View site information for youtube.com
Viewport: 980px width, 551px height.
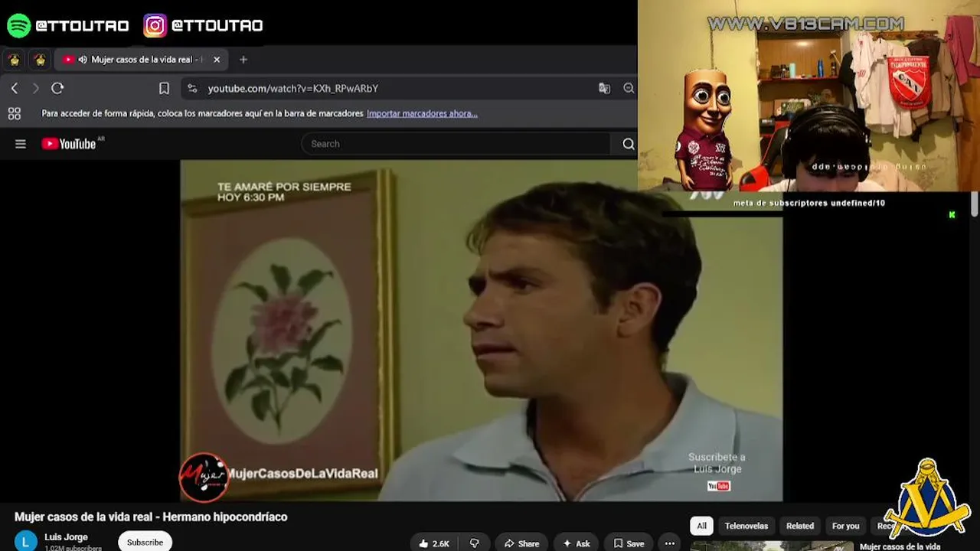tap(192, 89)
